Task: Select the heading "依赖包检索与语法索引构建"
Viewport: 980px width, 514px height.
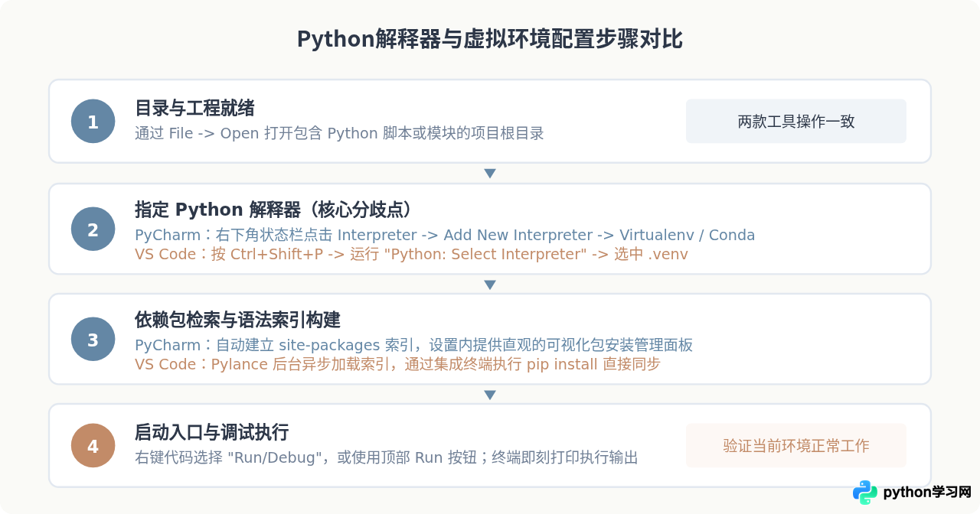Action: (237, 320)
